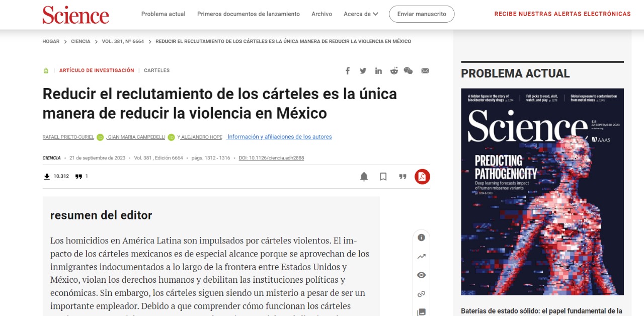Click Enviar manuscrito button

(x=422, y=14)
